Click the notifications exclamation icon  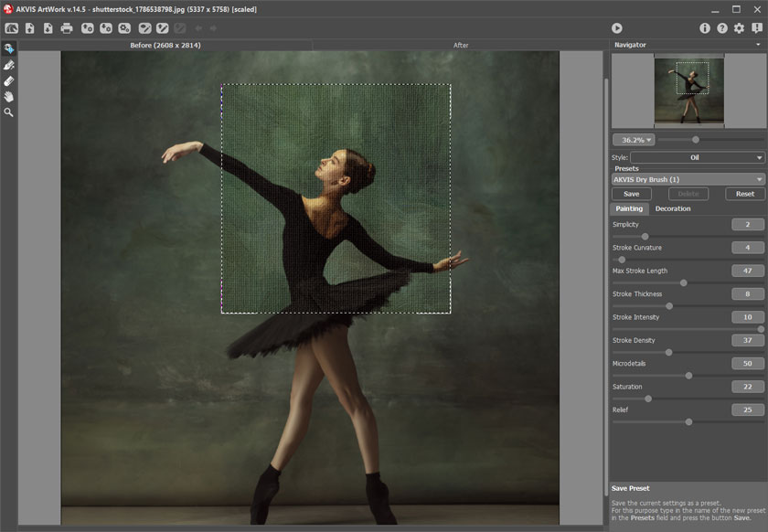757,28
